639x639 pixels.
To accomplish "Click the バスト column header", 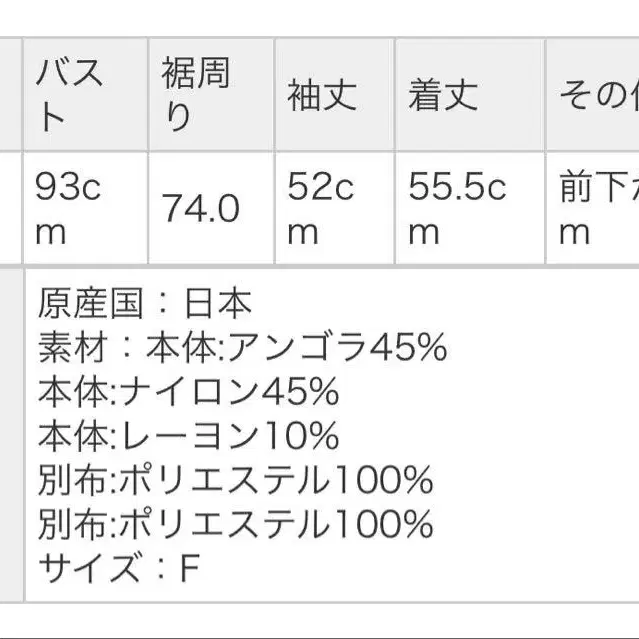I will [x=85, y=95].
